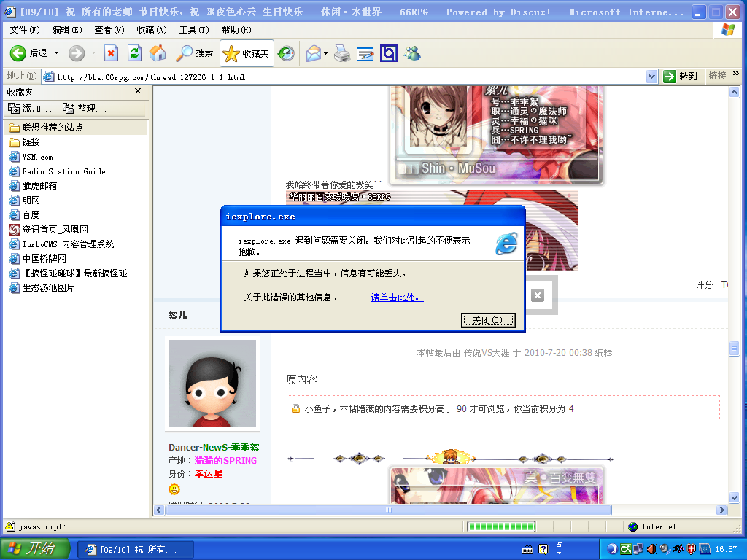
Task: Click the address bar URL field
Action: pos(344,77)
